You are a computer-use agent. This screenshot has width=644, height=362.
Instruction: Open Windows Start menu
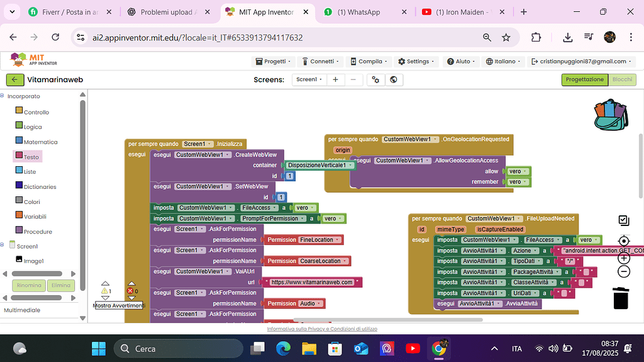pos(99,348)
